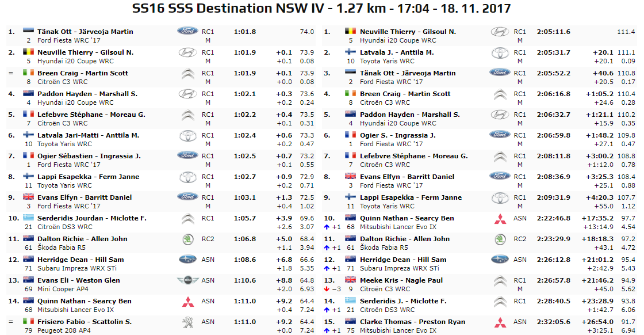The height and width of the screenshot is (335, 644).
Task: Click the Mini logo next to Evans Eli
Action: [187, 280]
